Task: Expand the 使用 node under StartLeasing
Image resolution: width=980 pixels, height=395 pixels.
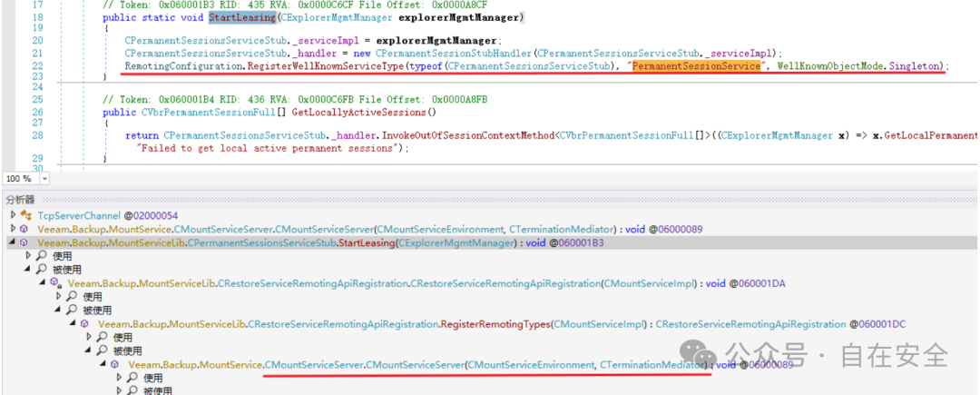Action: tap(27, 256)
